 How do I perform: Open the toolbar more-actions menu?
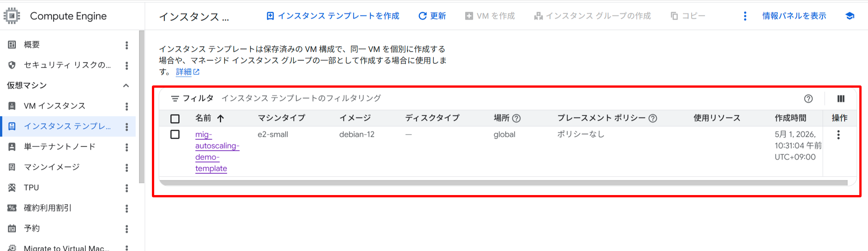(x=745, y=16)
